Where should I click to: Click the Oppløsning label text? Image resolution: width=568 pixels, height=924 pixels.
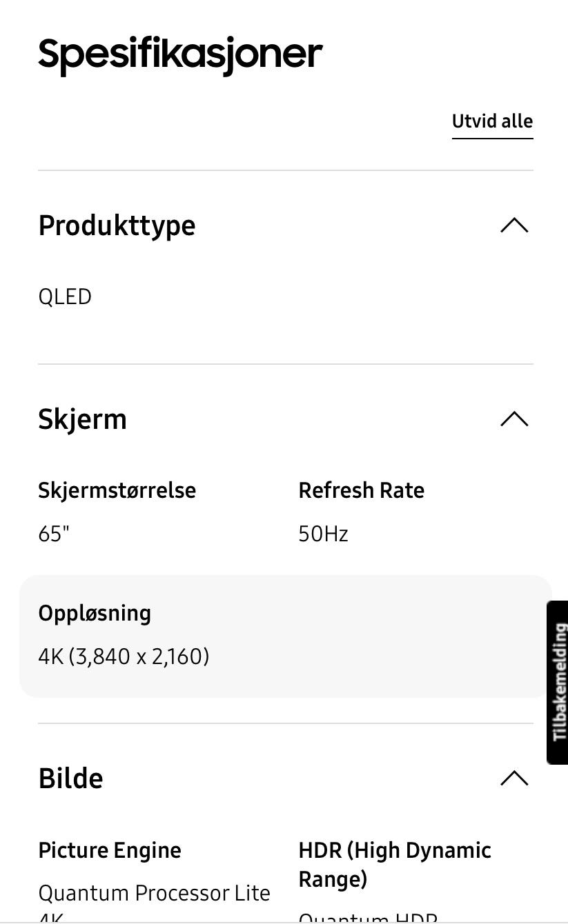(x=95, y=613)
